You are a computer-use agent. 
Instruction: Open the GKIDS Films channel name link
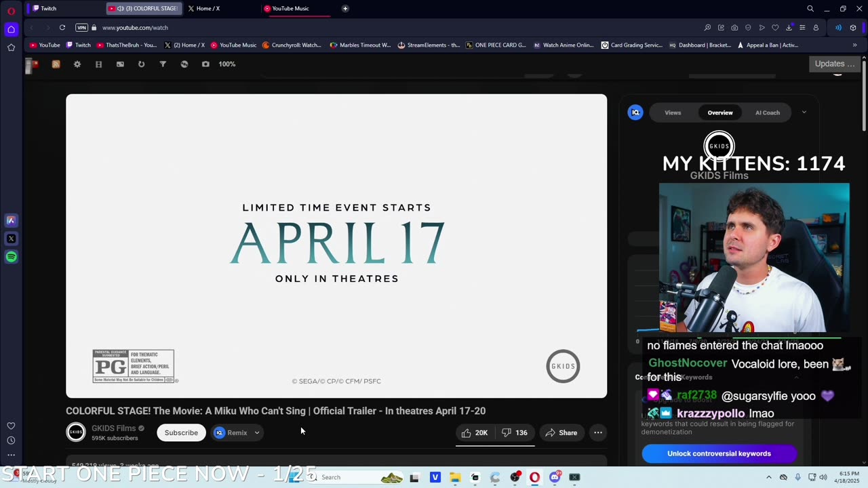[x=113, y=428]
